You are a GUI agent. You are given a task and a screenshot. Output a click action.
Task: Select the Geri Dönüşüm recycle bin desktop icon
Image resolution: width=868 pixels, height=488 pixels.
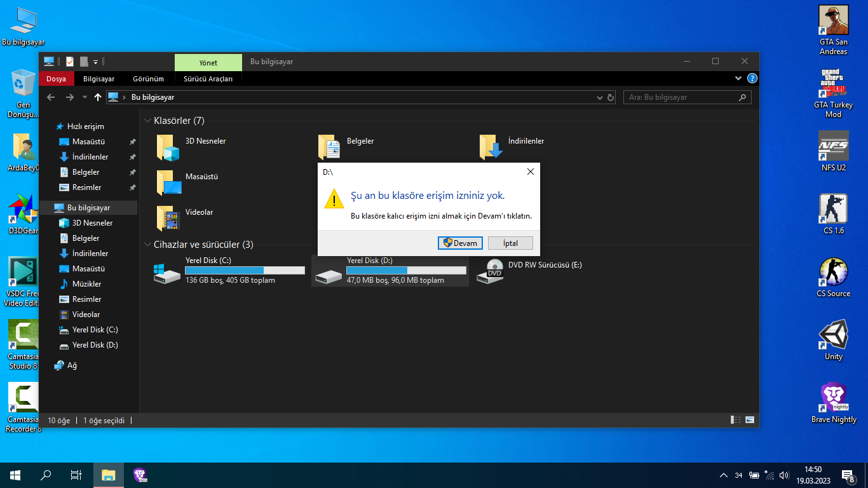[x=24, y=94]
